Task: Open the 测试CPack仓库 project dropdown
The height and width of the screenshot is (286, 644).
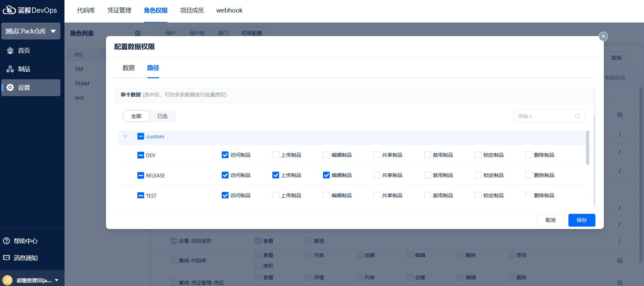Action: [31, 31]
